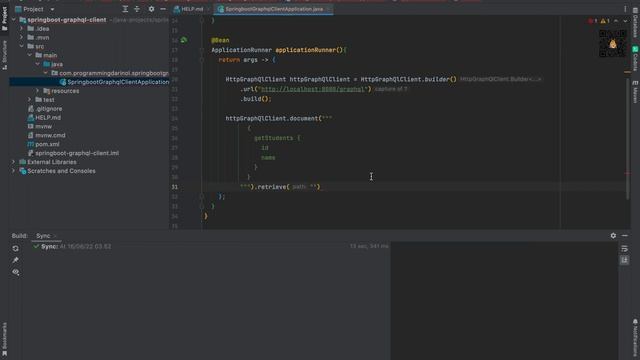Click the warnings indicator in editor corner
Screen dimensions: 640x360
coord(605,21)
